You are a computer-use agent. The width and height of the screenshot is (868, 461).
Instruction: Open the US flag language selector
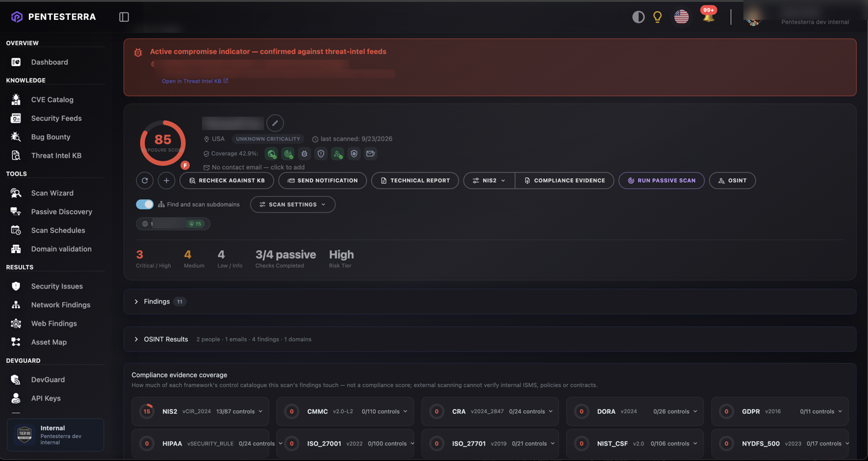click(681, 17)
